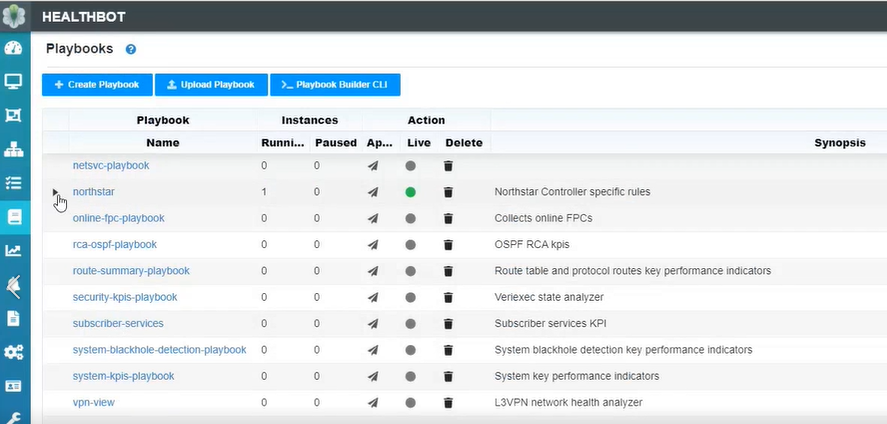887x424 pixels.
Task: Delete the northstar playbook via trash icon
Action: click(448, 192)
